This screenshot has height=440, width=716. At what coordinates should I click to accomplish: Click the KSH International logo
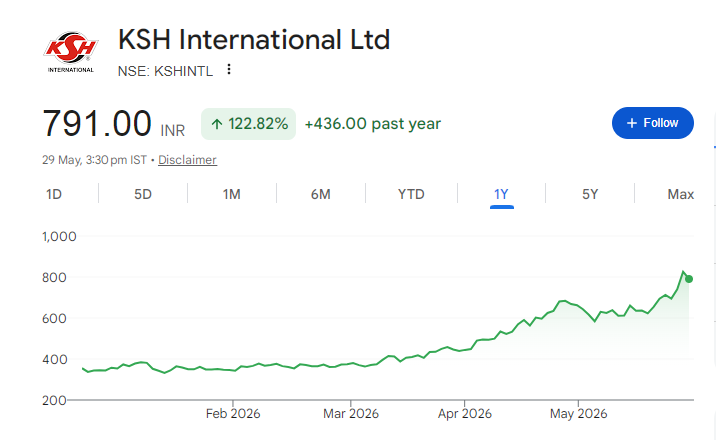click(x=71, y=52)
